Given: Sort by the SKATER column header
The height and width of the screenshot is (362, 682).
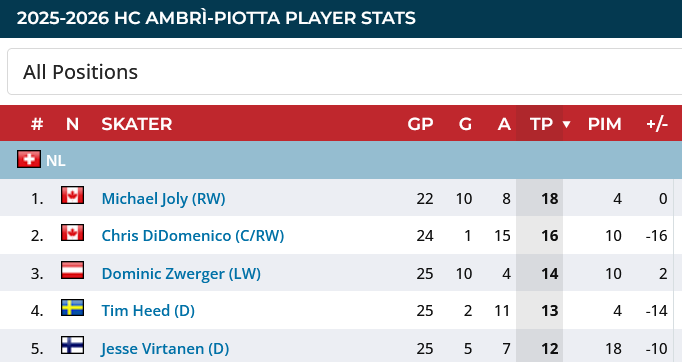Looking at the screenshot, I should coord(137,124).
